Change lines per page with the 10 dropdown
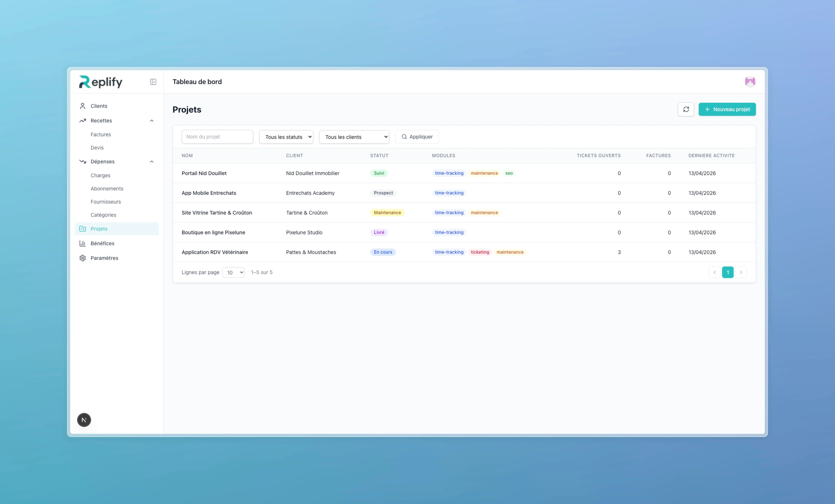835x504 pixels. point(233,272)
